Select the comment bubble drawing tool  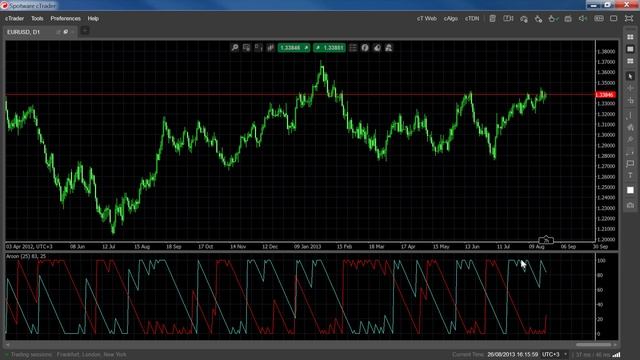630,164
